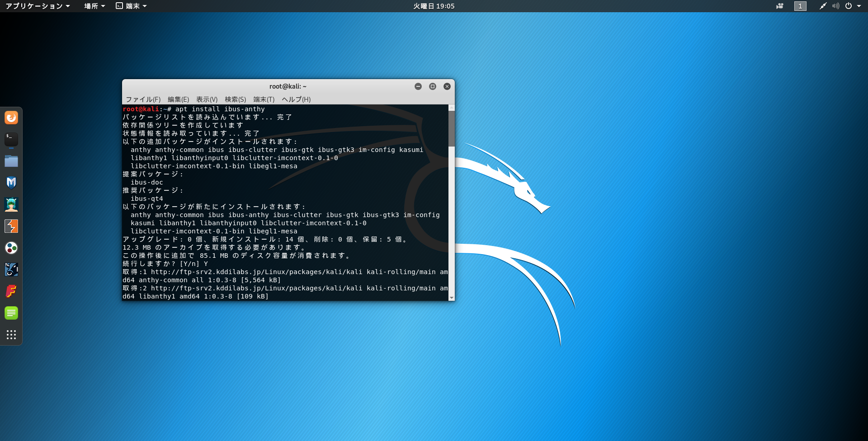Open the Files folder icon in dock
Image resolution: width=868 pixels, height=441 pixels.
pos(11,161)
